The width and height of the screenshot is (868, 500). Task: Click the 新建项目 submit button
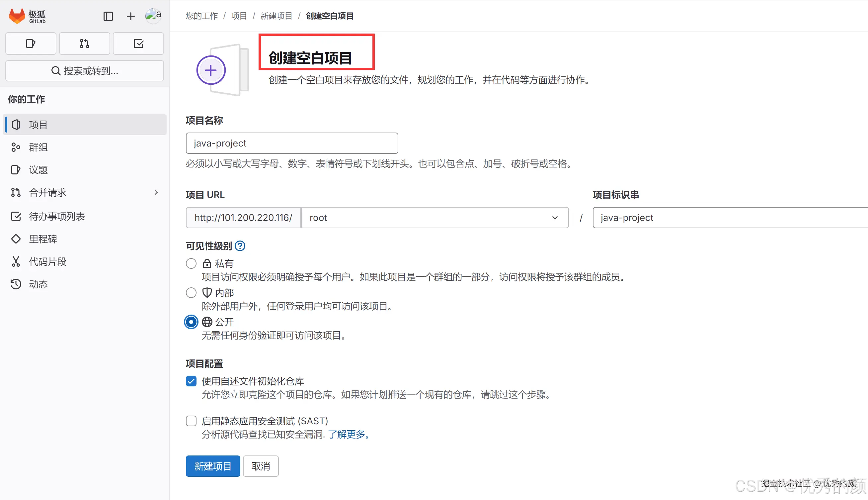(x=212, y=466)
